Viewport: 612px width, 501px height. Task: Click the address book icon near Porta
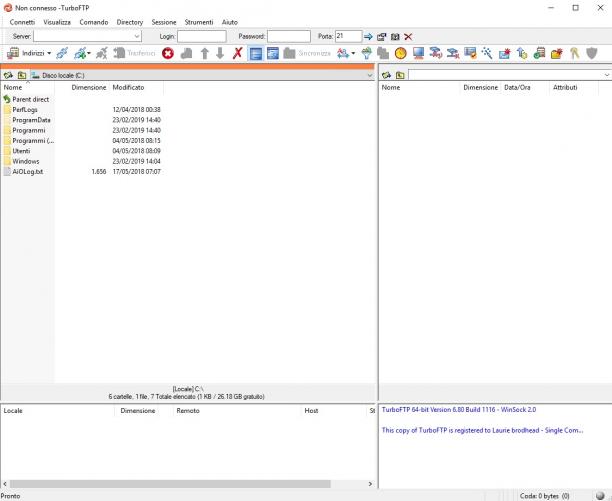tap(395, 37)
